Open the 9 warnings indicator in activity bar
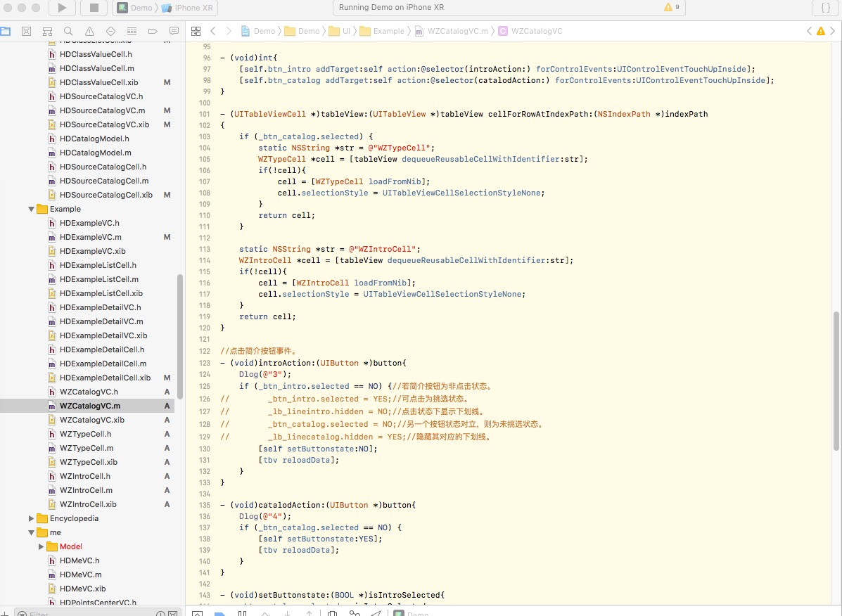The width and height of the screenshot is (842, 616). [x=671, y=7]
